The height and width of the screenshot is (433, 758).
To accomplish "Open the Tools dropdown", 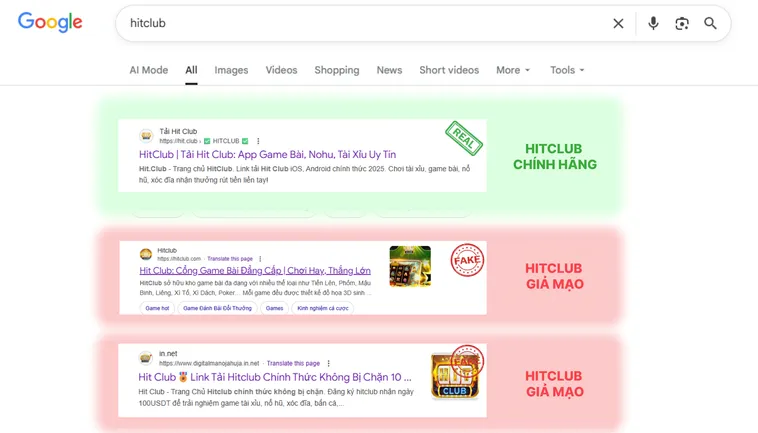I will click(x=567, y=70).
